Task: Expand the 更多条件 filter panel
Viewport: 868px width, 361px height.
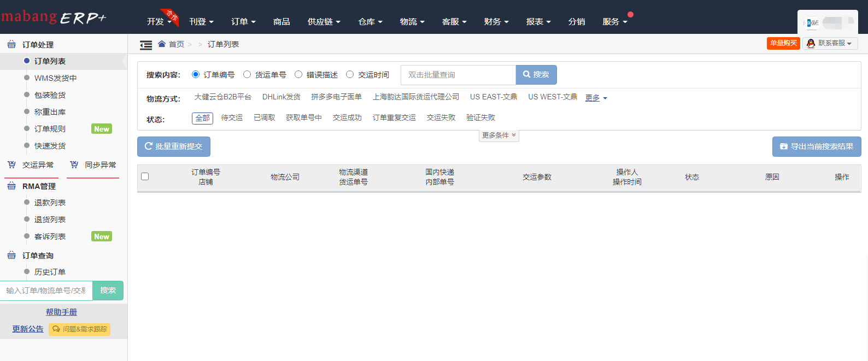Action: [x=498, y=135]
